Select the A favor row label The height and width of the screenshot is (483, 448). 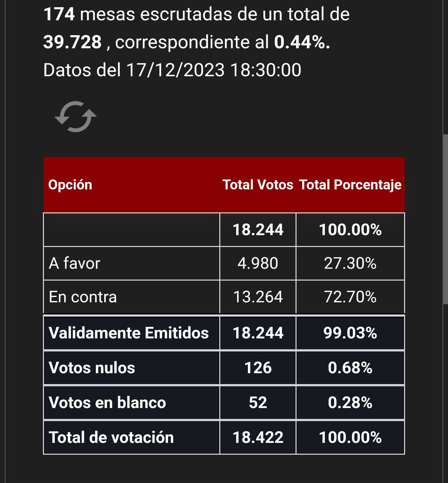(x=75, y=263)
